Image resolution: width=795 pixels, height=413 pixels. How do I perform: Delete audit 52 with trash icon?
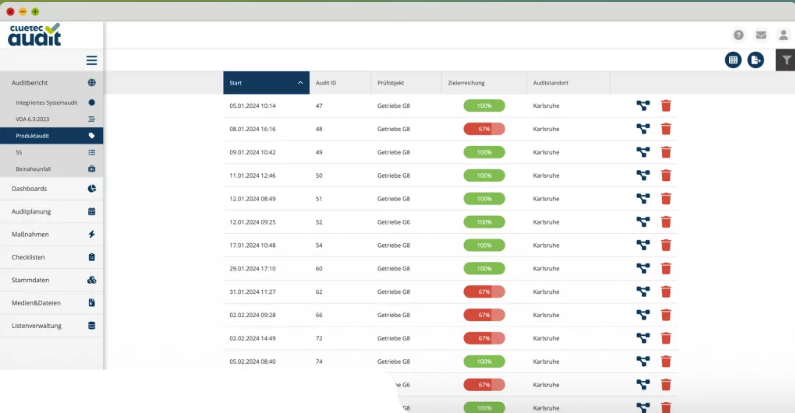tap(666, 222)
